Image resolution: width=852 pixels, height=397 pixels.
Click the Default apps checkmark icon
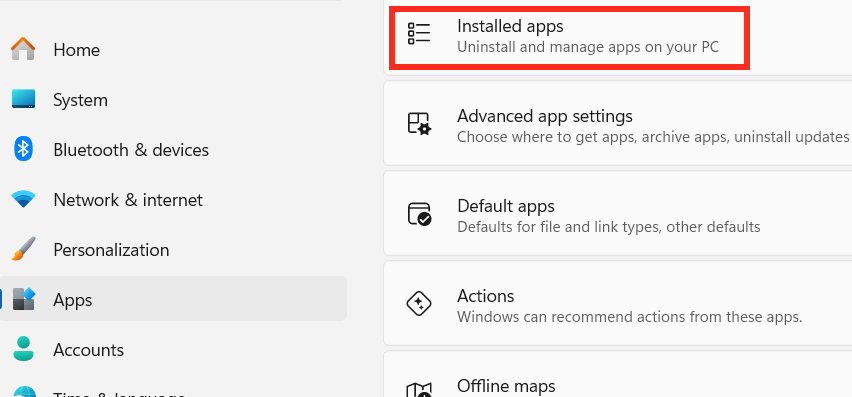419,214
